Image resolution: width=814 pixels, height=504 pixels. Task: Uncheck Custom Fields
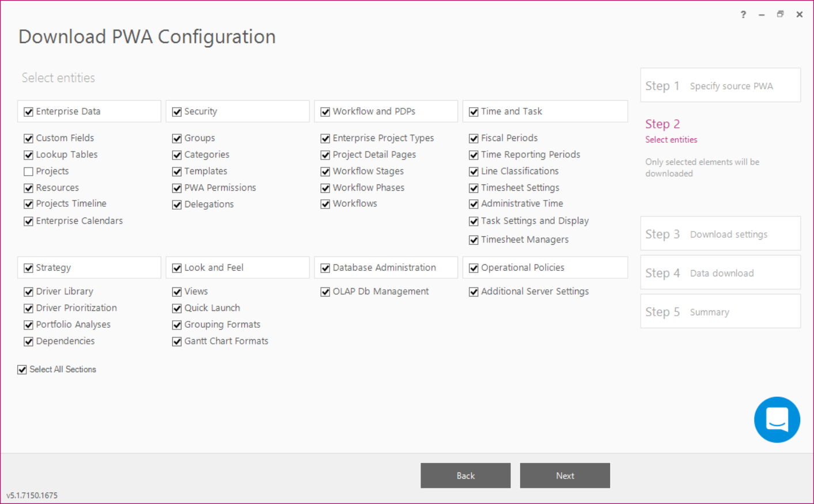(28, 138)
